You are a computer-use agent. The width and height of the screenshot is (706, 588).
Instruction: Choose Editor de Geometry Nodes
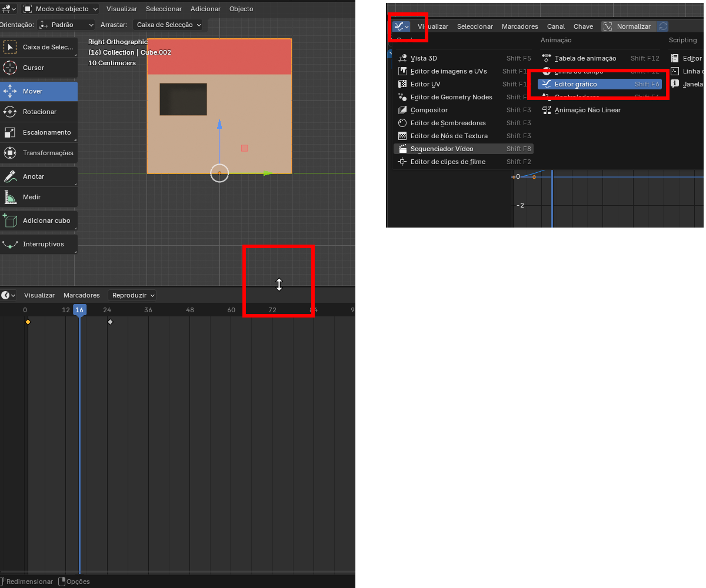(x=464, y=97)
